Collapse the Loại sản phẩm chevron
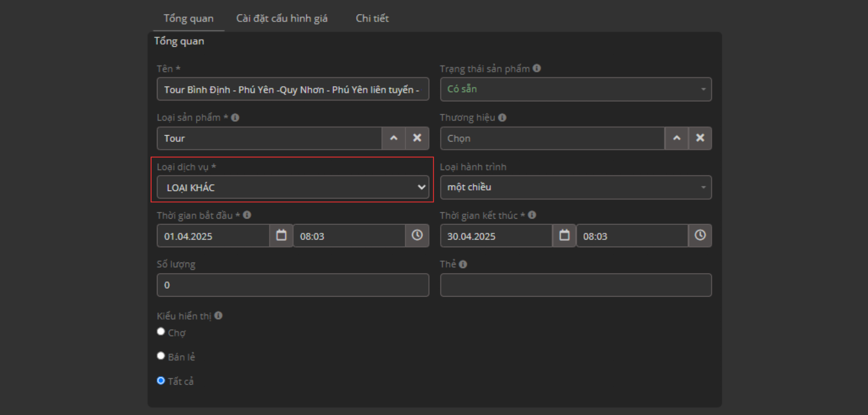This screenshot has height=415, width=868. click(x=394, y=138)
